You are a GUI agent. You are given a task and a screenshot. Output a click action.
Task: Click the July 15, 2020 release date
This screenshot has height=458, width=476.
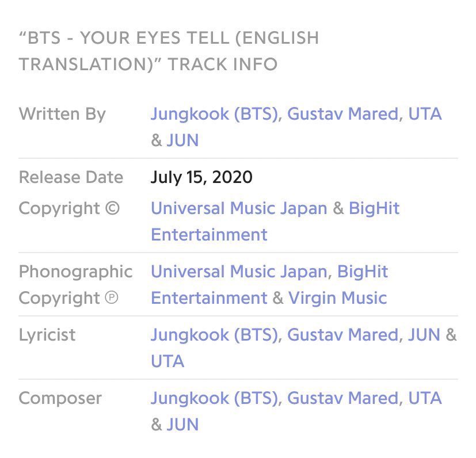[x=201, y=177]
